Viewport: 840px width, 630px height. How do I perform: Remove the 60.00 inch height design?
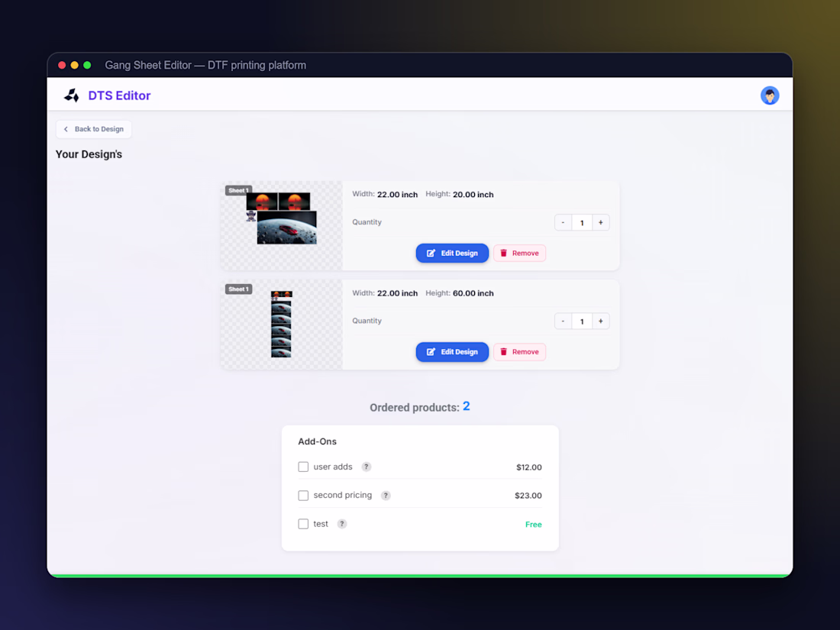519,352
